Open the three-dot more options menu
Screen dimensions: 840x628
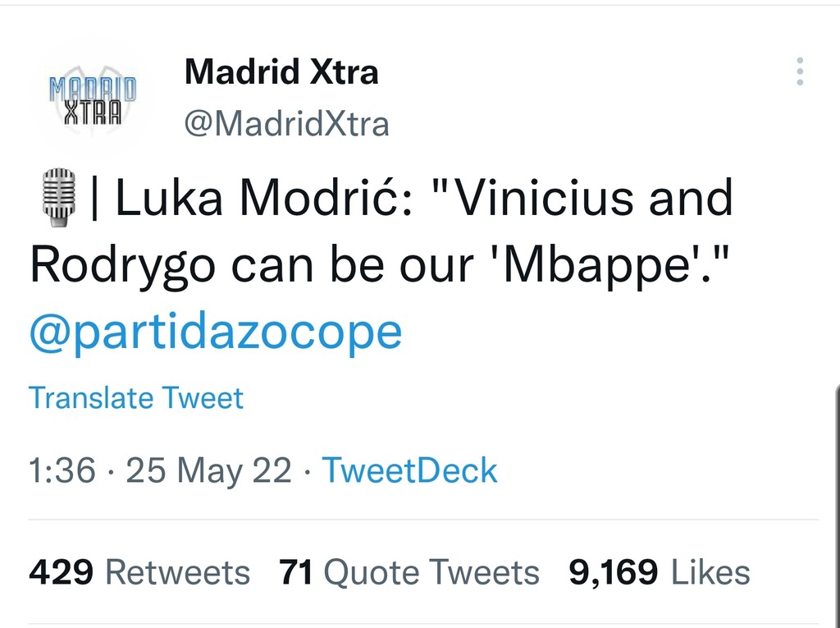click(800, 72)
